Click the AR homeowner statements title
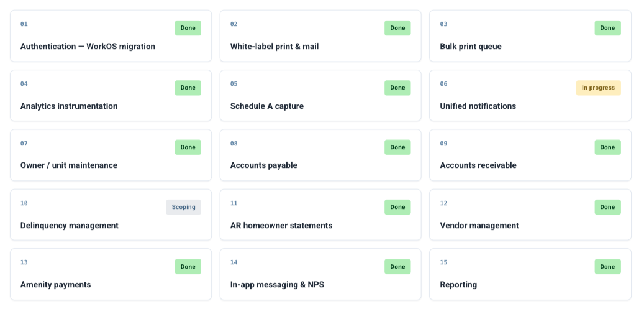Viewport: 644px width, 314px height. point(281,225)
